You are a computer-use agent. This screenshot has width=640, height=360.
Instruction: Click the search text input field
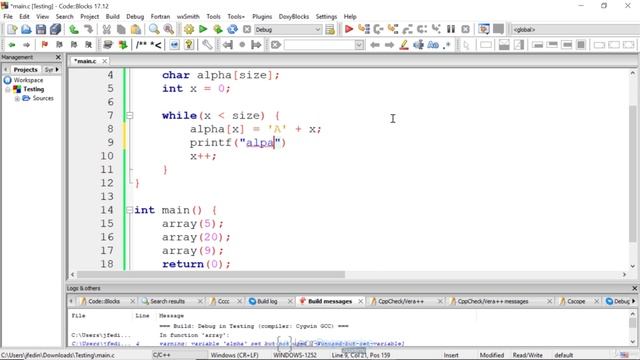pos(319,44)
